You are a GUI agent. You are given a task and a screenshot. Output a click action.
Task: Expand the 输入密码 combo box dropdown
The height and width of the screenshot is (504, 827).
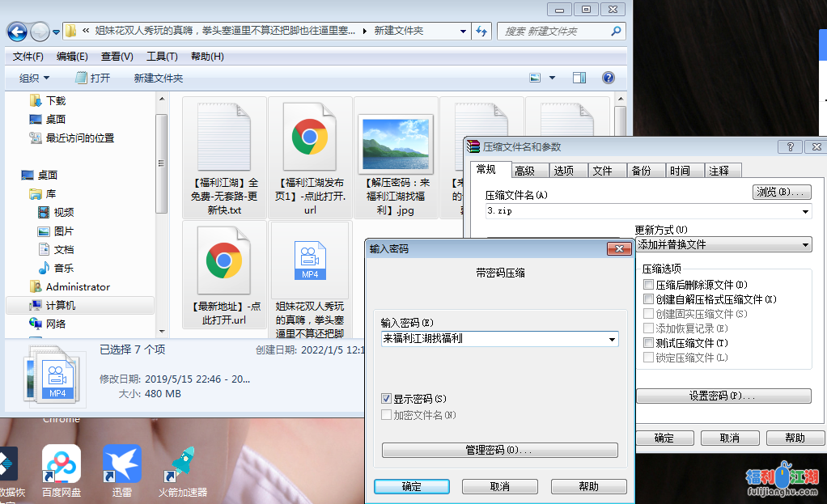[x=611, y=339]
